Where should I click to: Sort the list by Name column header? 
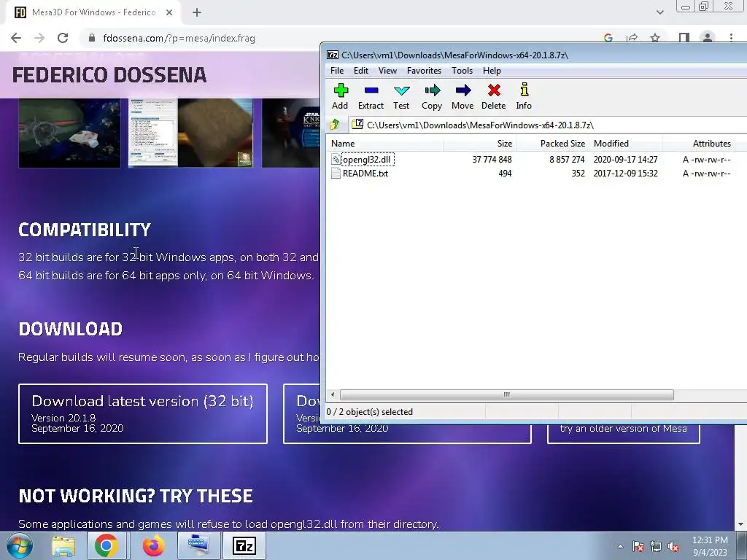pyautogui.click(x=385, y=144)
